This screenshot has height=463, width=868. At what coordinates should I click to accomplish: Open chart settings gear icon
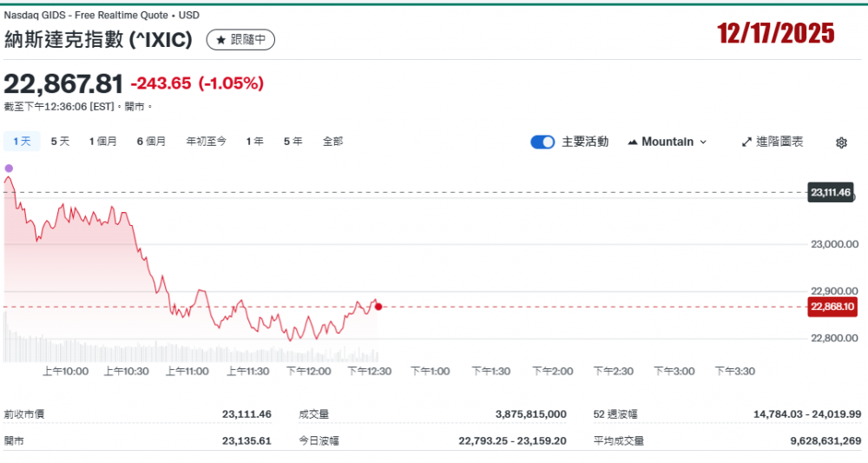click(x=840, y=142)
